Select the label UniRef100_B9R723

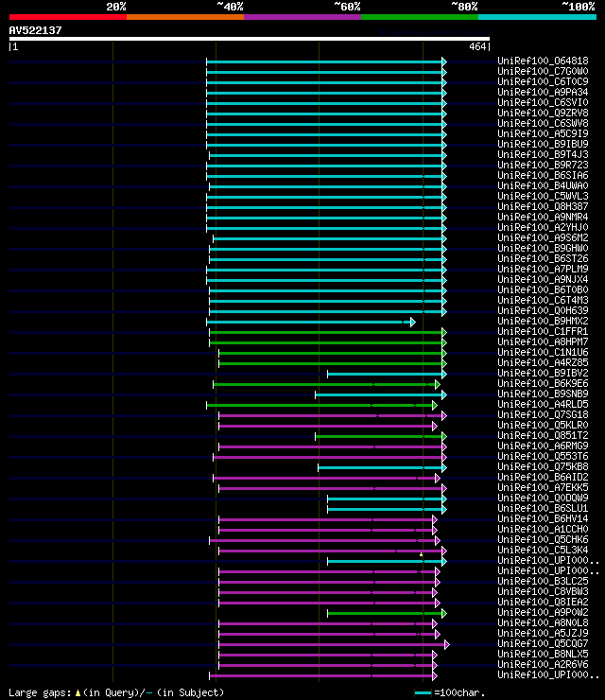[543, 165]
